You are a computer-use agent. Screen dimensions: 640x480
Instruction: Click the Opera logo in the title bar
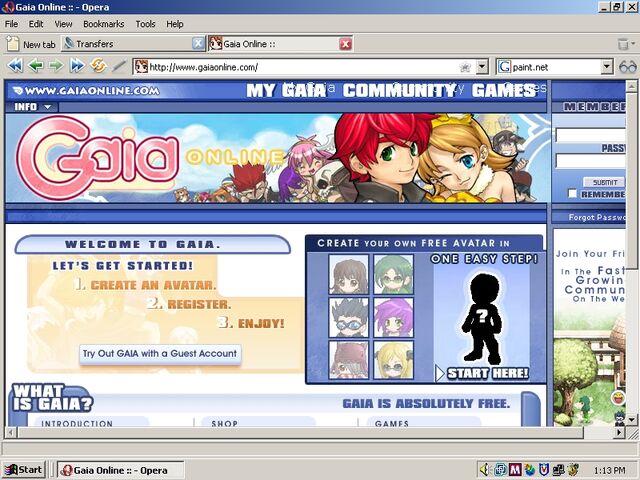coord(7,7)
